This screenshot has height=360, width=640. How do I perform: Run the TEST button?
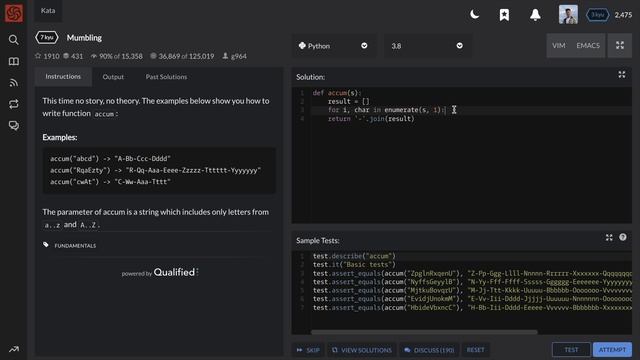(x=571, y=350)
